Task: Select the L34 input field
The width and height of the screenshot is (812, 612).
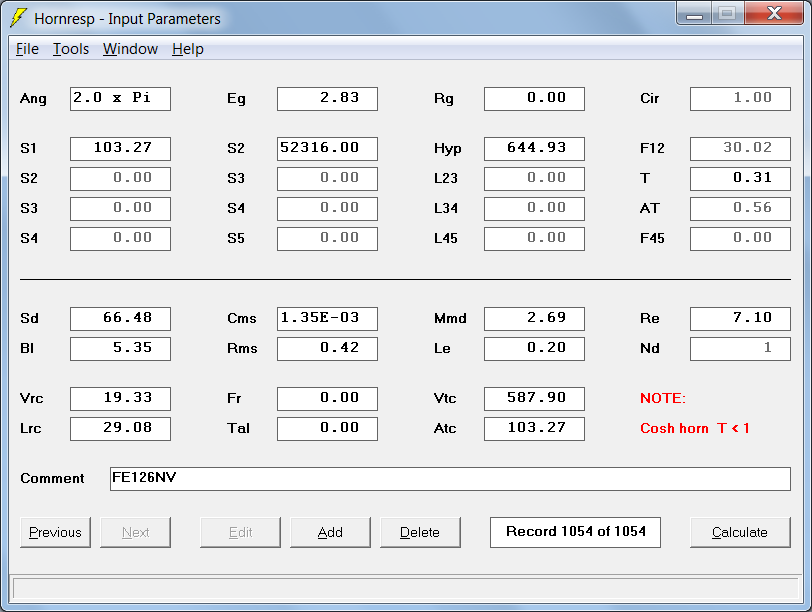Action: pos(534,209)
